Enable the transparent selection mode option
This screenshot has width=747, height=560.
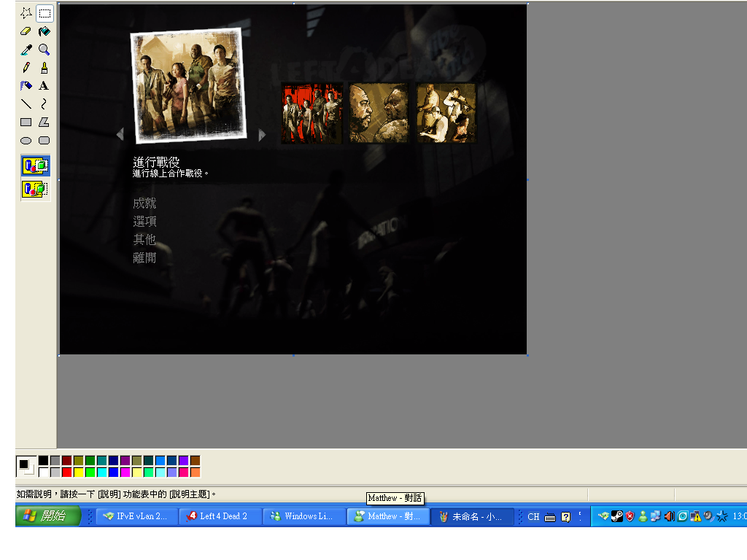35,190
